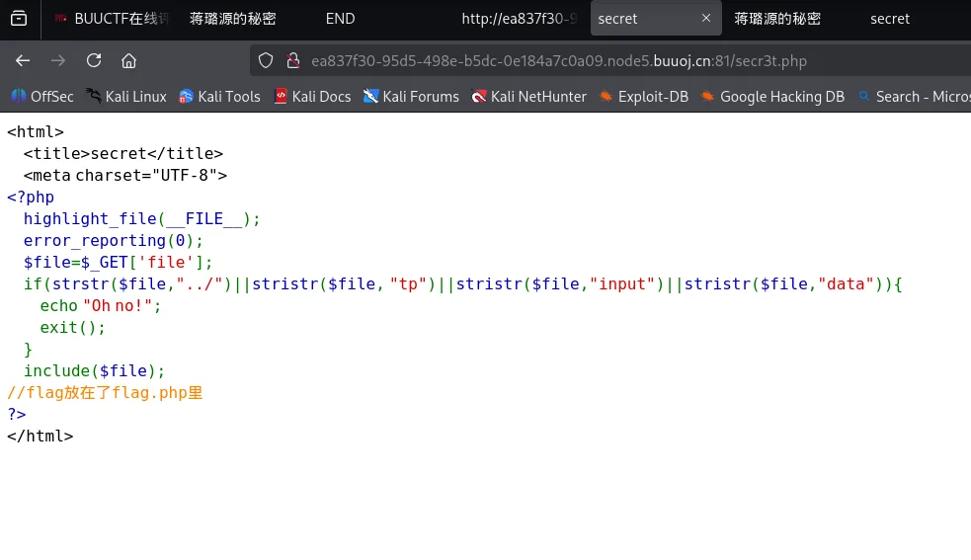Open the Search - Microsoft bookmark

[914, 97]
